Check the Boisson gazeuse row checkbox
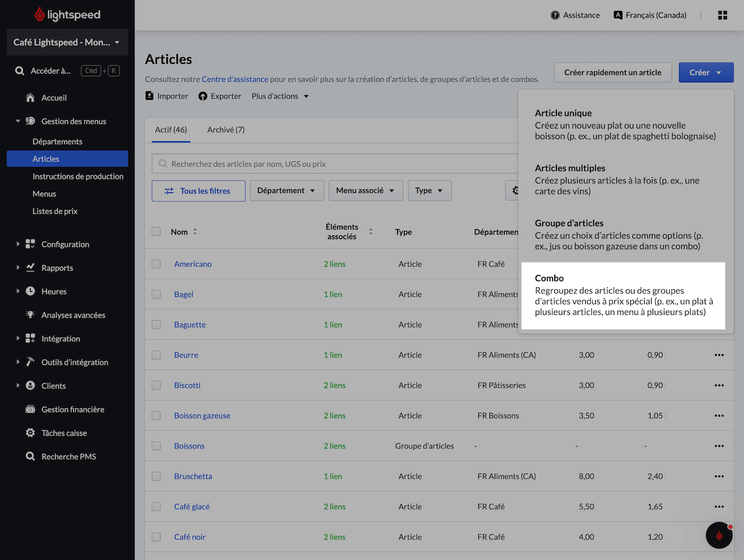This screenshot has width=744, height=560. pos(156,415)
